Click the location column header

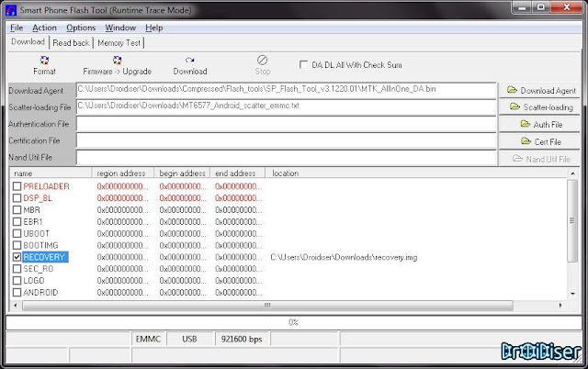coord(416,173)
